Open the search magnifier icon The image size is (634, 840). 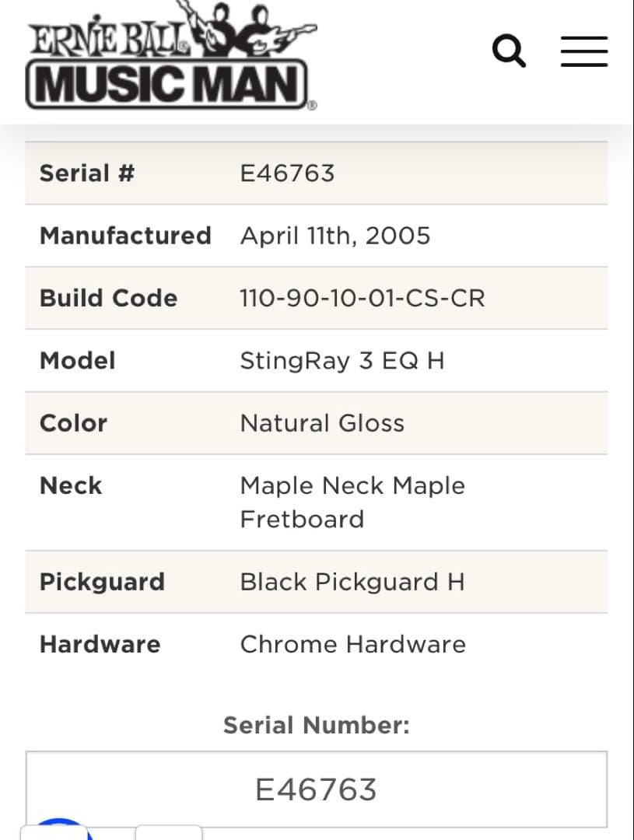click(x=509, y=51)
